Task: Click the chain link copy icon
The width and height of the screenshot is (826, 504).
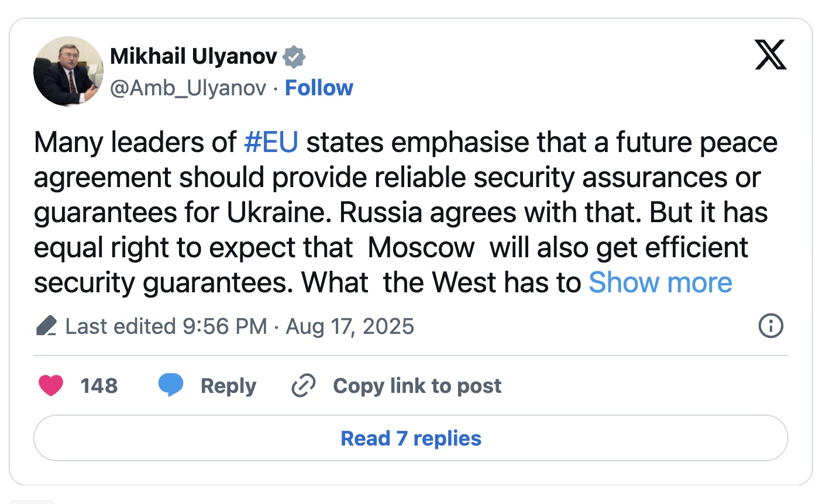Action: click(304, 386)
